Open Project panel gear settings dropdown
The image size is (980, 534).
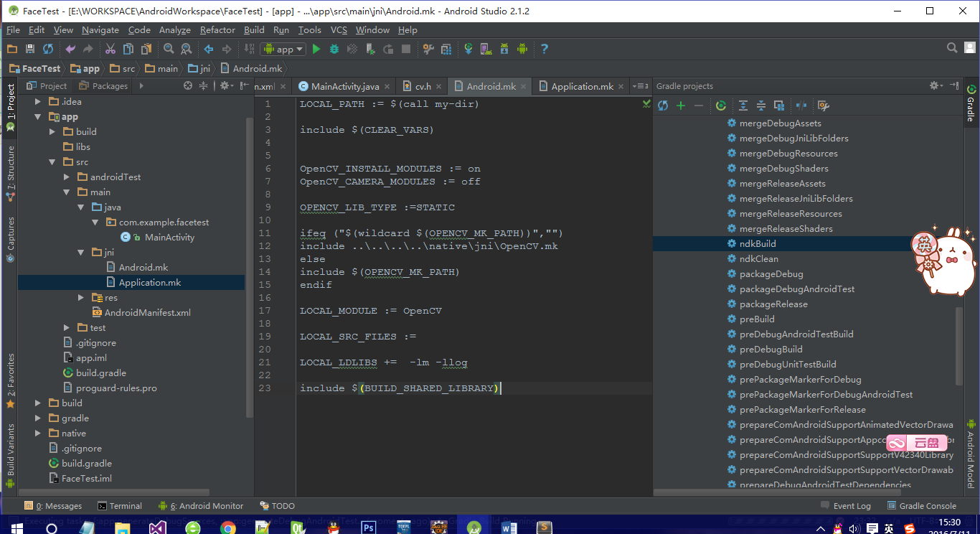click(226, 85)
